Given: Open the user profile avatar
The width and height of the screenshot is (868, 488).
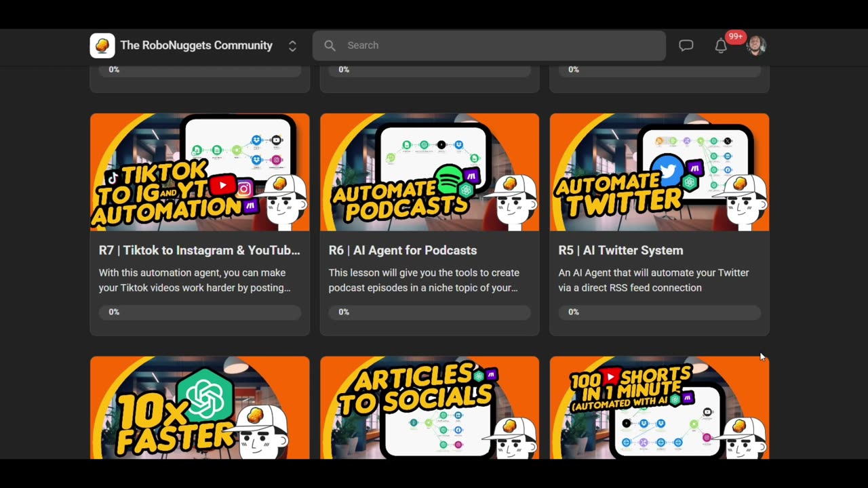Looking at the screenshot, I should 756,45.
